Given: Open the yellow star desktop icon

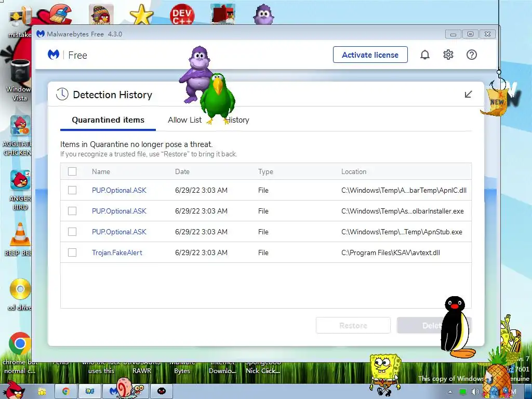Looking at the screenshot, I should [x=141, y=14].
